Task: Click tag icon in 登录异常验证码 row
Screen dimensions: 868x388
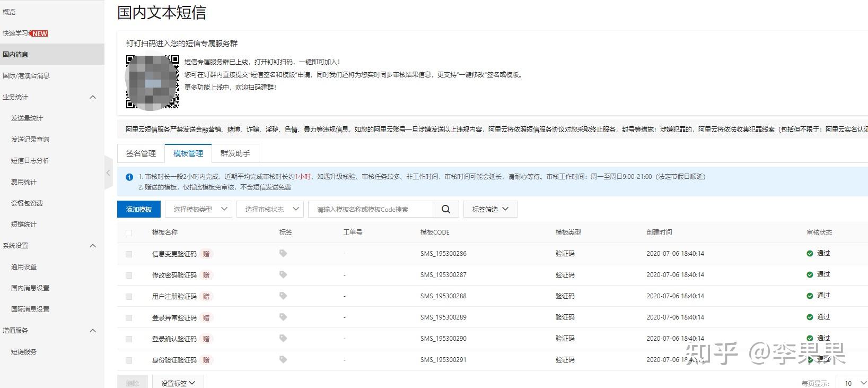Action: point(283,317)
